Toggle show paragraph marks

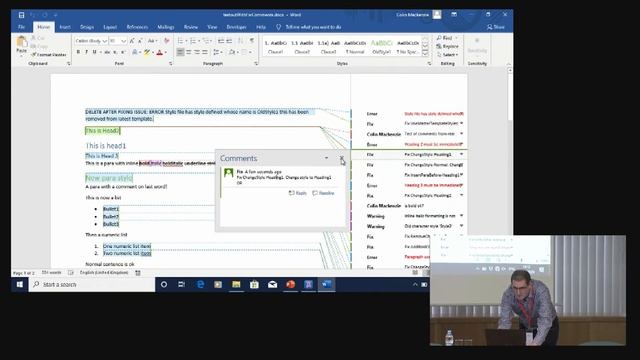pyautogui.click(x=252, y=41)
